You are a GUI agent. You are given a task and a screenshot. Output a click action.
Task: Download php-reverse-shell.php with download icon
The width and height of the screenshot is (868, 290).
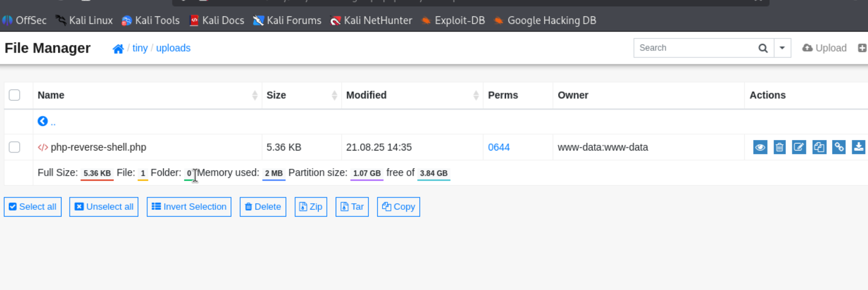click(859, 147)
